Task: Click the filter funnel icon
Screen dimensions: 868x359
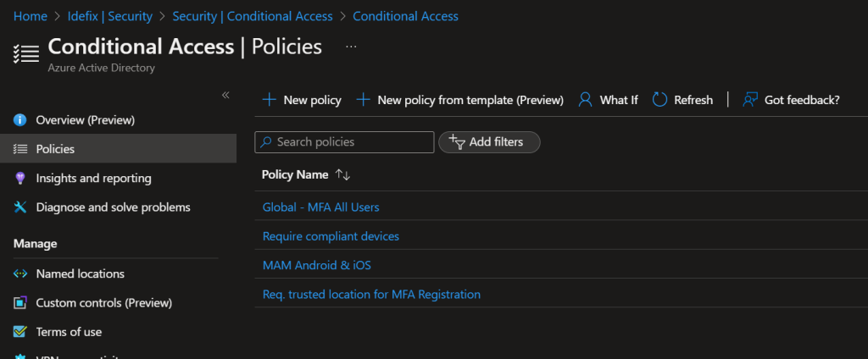Action: point(457,142)
